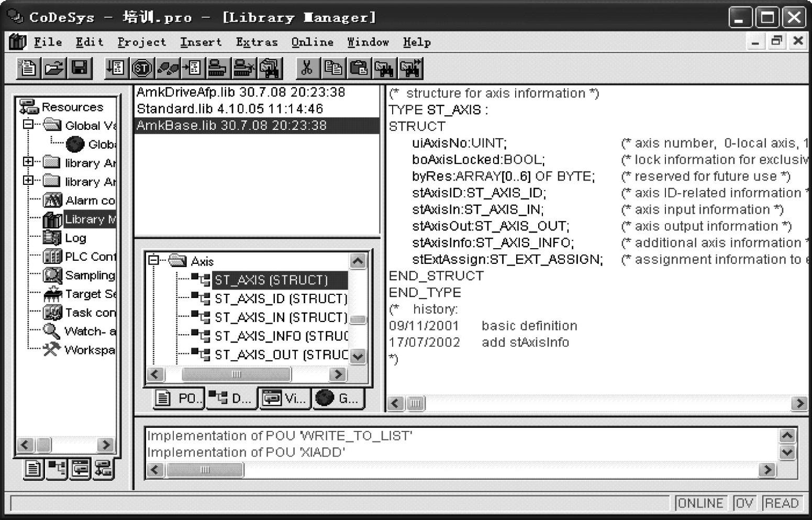Open Watch and Recipe Manager tree item
812x520 pixels.
coord(79,331)
